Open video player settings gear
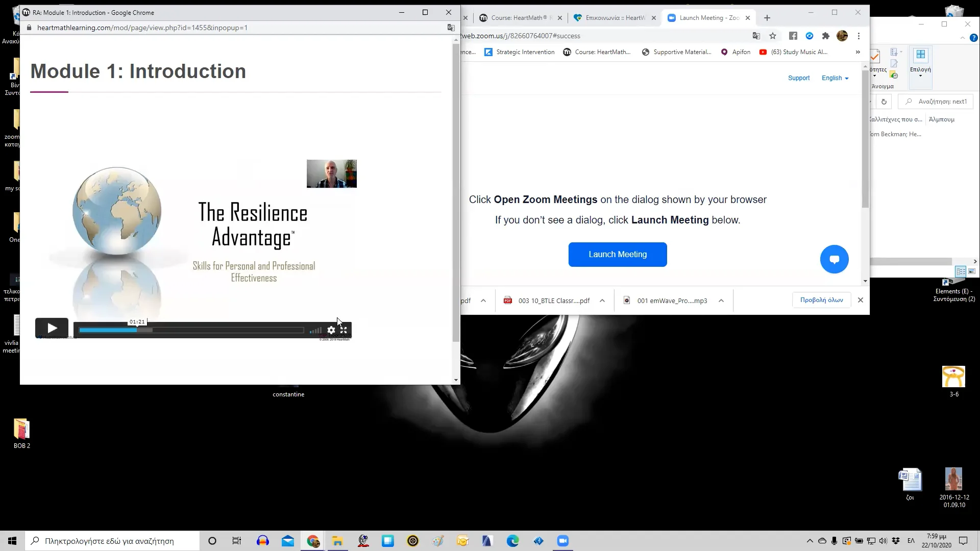The width and height of the screenshot is (980, 551). point(331,330)
